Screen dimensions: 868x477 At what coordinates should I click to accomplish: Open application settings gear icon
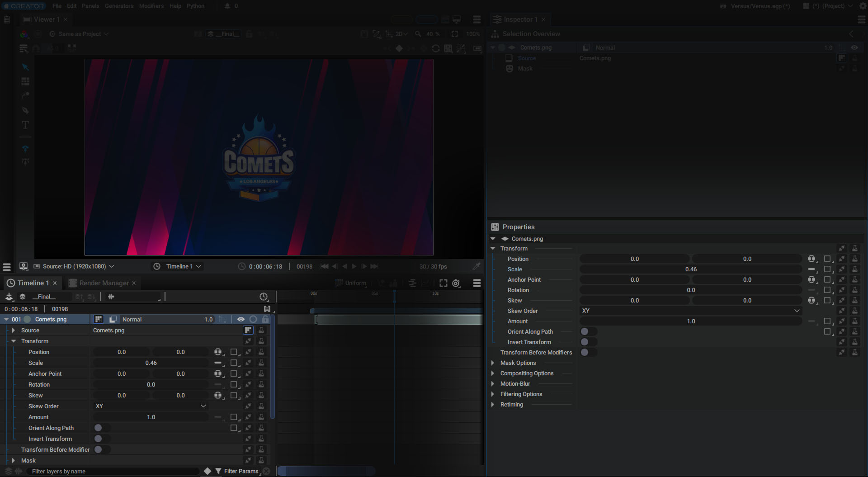863,6
